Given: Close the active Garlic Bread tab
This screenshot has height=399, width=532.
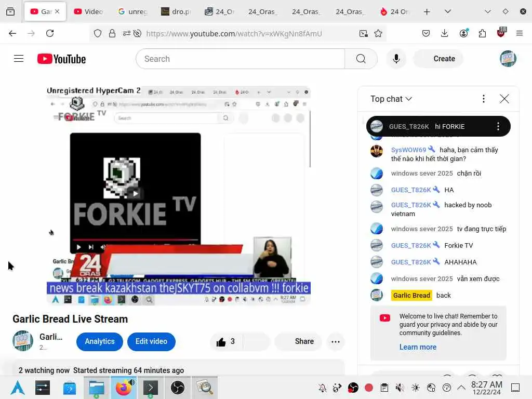Looking at the screenshot, I should (57, 11).
